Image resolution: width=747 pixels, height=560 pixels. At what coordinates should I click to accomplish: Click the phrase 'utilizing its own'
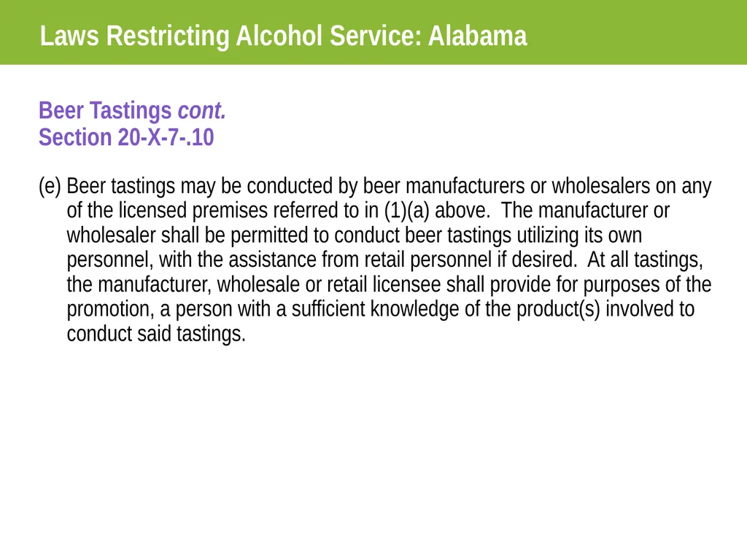point(580,236)
